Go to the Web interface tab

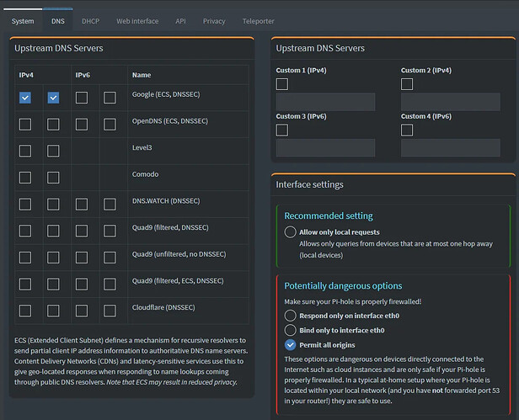[137, 21]
